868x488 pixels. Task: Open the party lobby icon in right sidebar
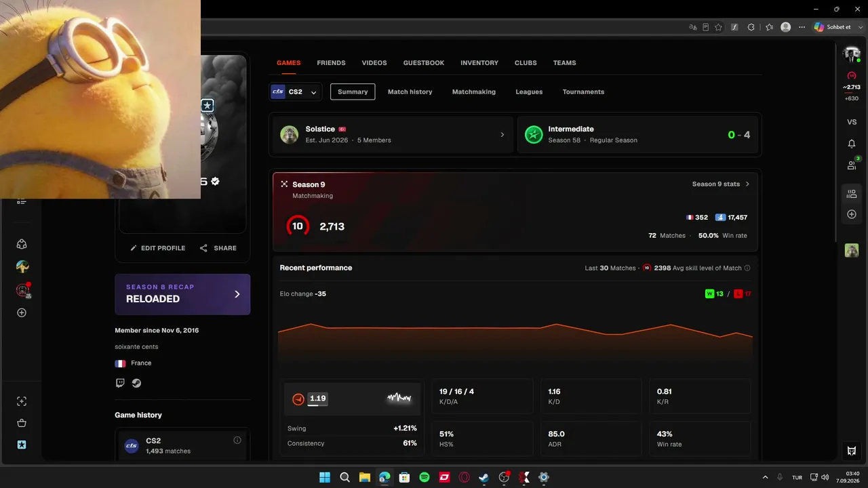tap(852, 195)
